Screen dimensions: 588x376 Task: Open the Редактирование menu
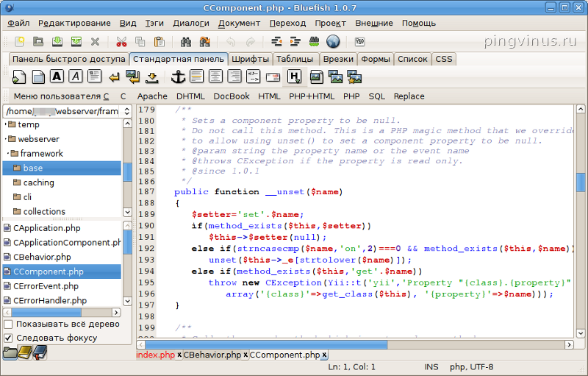point(74,24)
